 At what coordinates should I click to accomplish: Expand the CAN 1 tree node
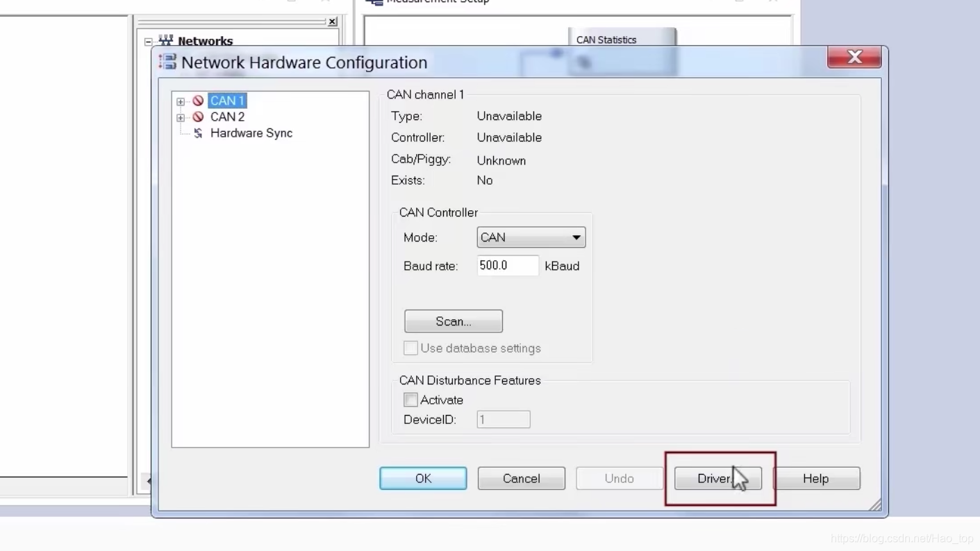181,101
